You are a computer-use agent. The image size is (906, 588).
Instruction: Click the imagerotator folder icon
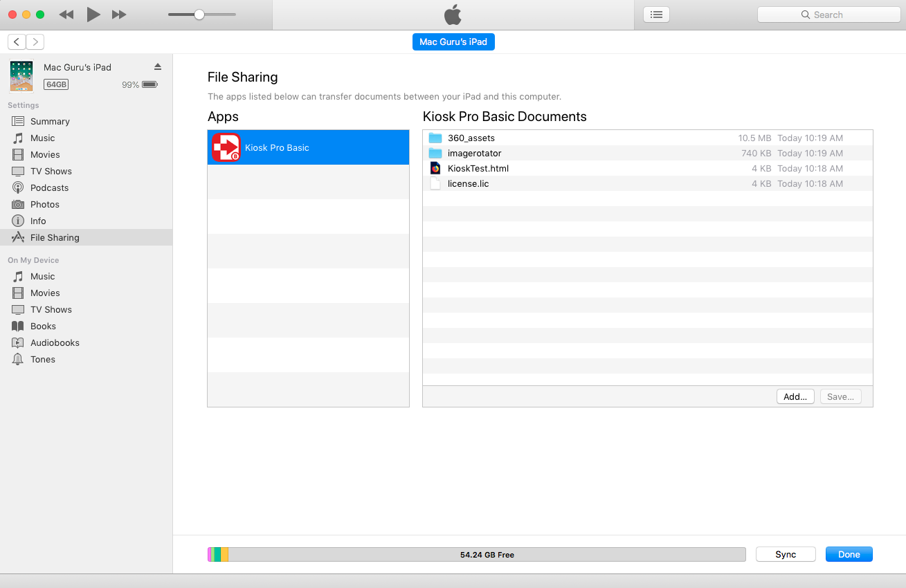(x=435, y=153)
